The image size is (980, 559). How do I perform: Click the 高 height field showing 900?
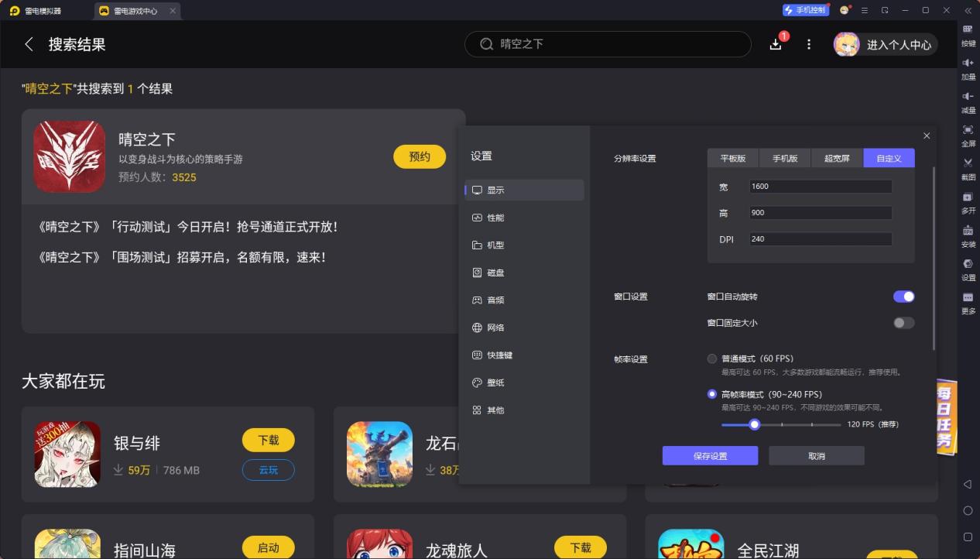click(821, 213)
